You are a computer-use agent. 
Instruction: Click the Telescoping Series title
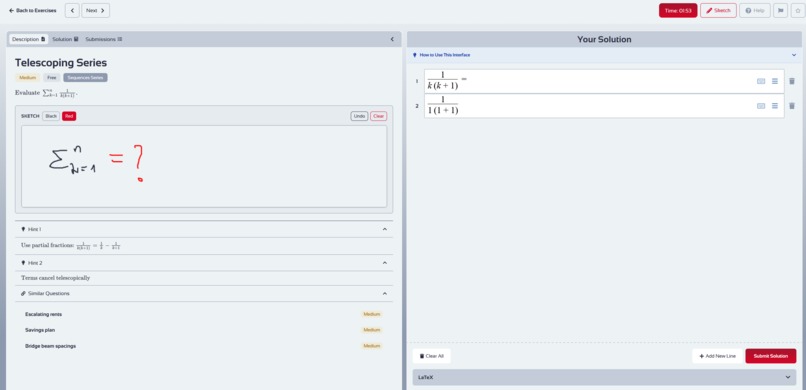[61, 63]
